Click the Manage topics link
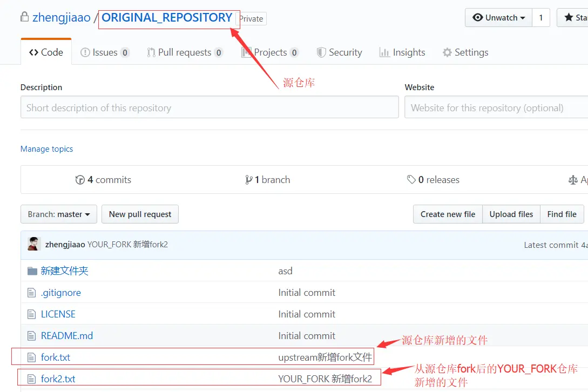This screenshot has height=392, width=588. point(46,149)
